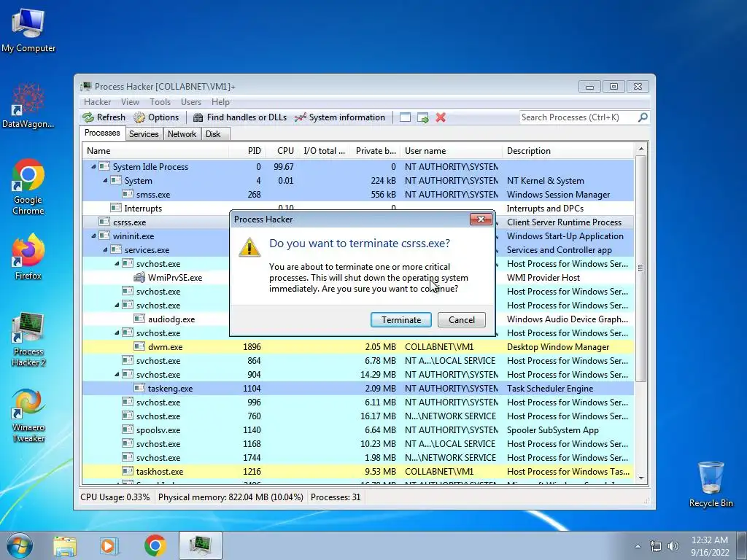Open Windows Explorer from the taskbar
747x560 pixels.
pyautogui.click(x=65, y=545)
